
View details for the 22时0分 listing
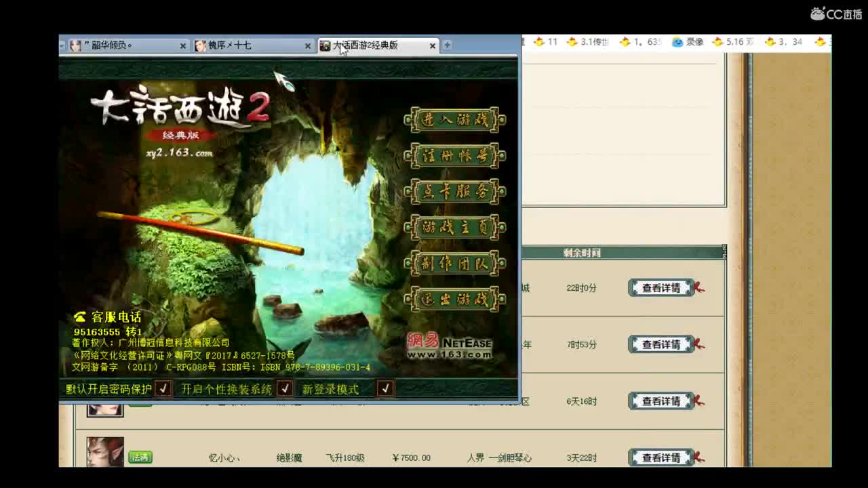pos(661,288)
